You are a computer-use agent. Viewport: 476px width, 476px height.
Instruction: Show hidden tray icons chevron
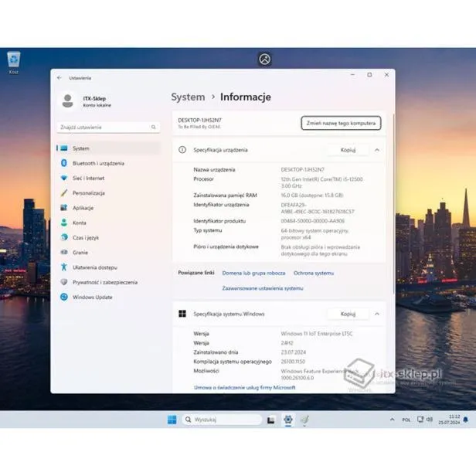(392, 420)
